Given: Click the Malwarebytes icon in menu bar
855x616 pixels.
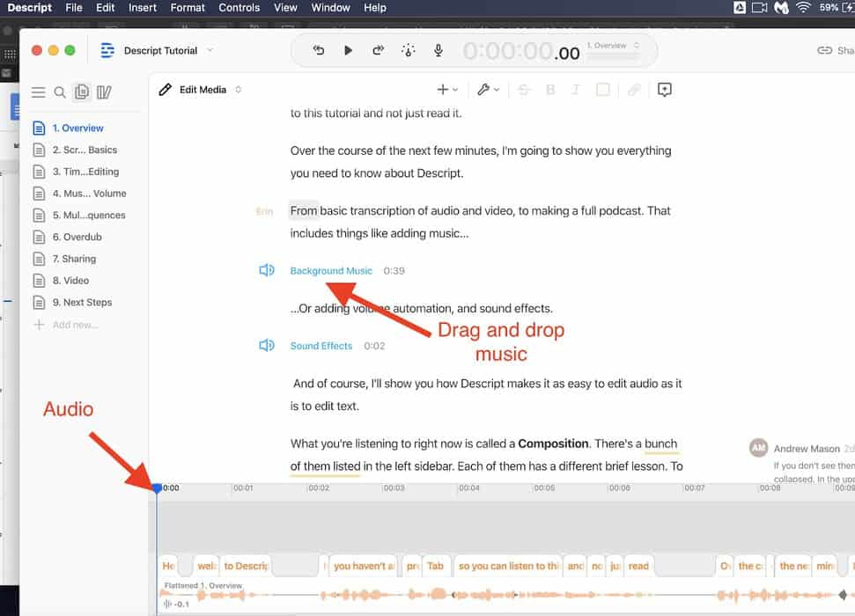Looking at the screenshot, I should tap(781, 7).
